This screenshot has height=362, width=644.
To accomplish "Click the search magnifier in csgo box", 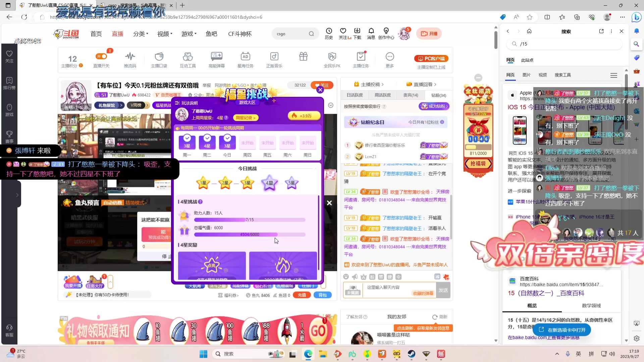I will click(x=311, y=34).
